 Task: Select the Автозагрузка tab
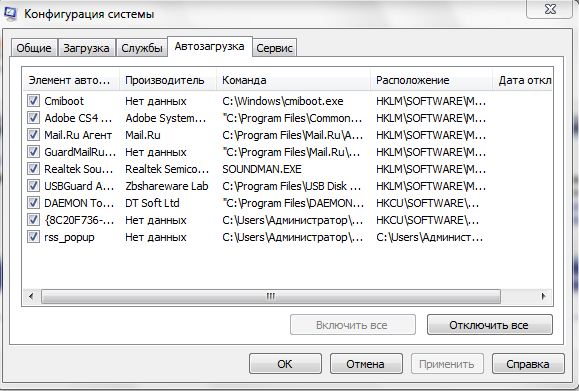209,47
